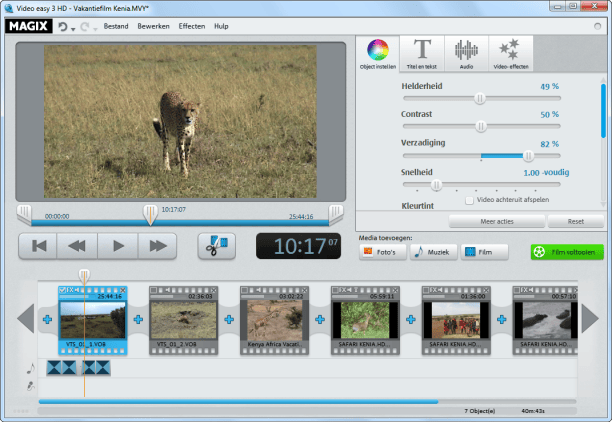Click plus between VTS_01_1.VOB and VTS_01_2.VOB
The image size is (612, 422).
(138, 320)
